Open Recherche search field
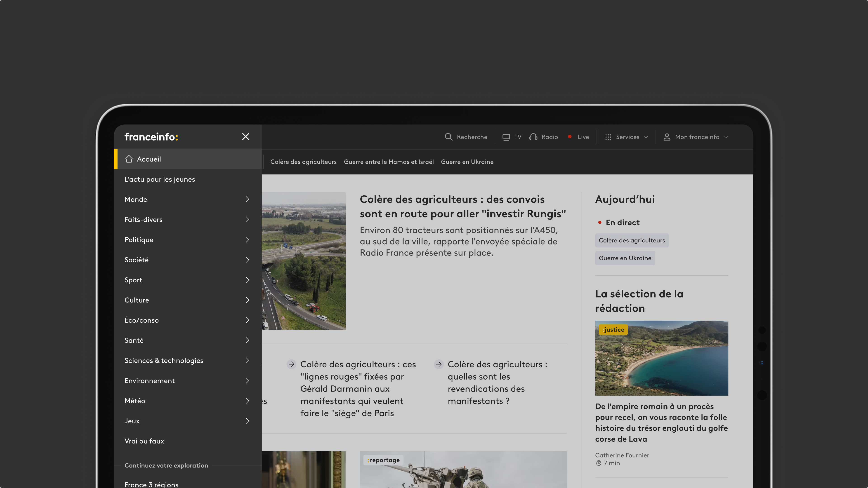The image size is (868, 488). click(x=466, y=137)
